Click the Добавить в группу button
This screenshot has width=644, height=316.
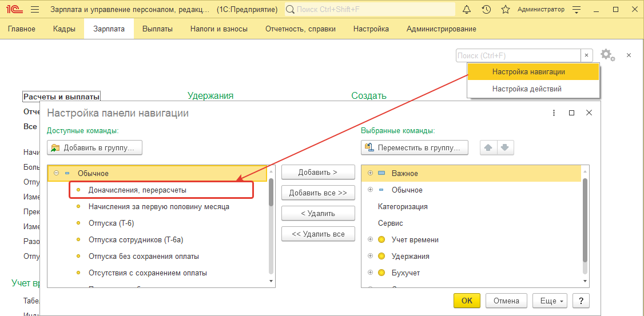click(94, 147)
